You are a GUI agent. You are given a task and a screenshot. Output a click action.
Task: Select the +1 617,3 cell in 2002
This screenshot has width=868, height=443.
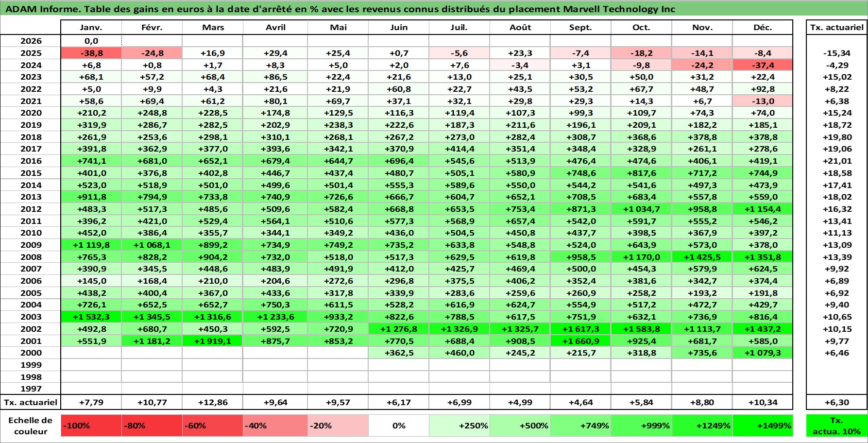pos(580,329)
